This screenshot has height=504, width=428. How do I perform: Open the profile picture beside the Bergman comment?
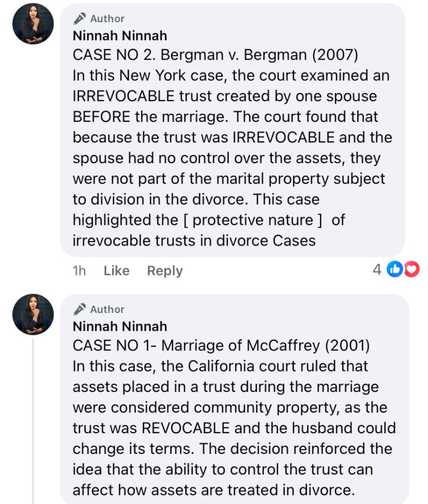33,23
